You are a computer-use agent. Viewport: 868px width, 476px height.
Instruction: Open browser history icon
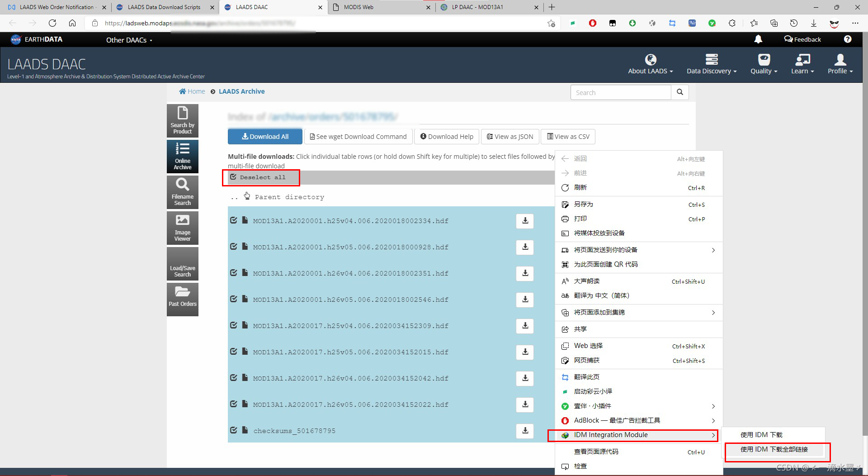pyautogui.click(x=793, y=23)
